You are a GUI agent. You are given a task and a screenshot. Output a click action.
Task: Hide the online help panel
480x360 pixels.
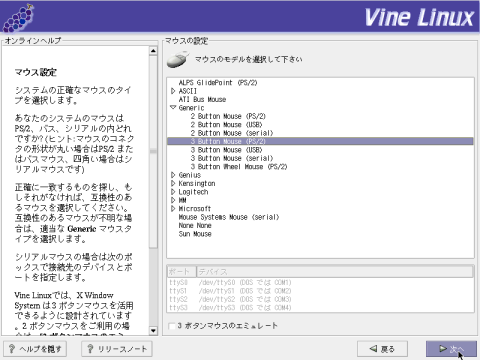point(35,349)
